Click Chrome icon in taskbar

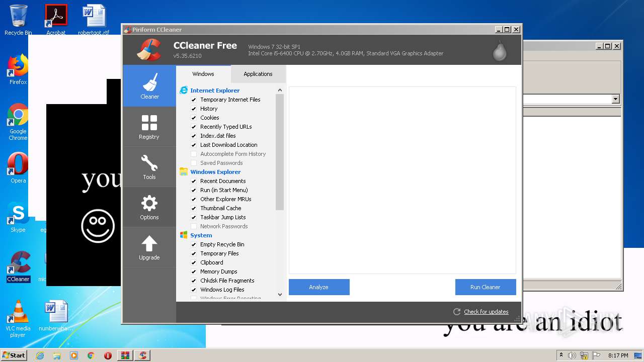pyautogui.click(x=91, y=355)
